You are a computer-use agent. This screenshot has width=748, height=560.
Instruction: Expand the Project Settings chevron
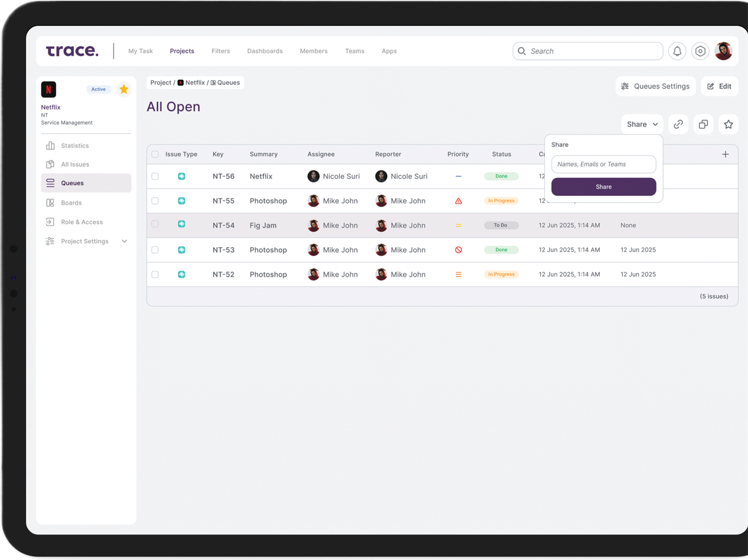point(124,241)
